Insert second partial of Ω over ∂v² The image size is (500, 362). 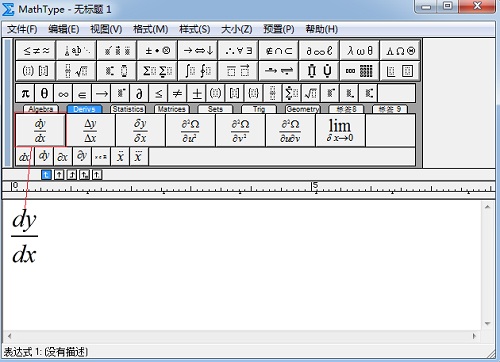click(240, 130)
